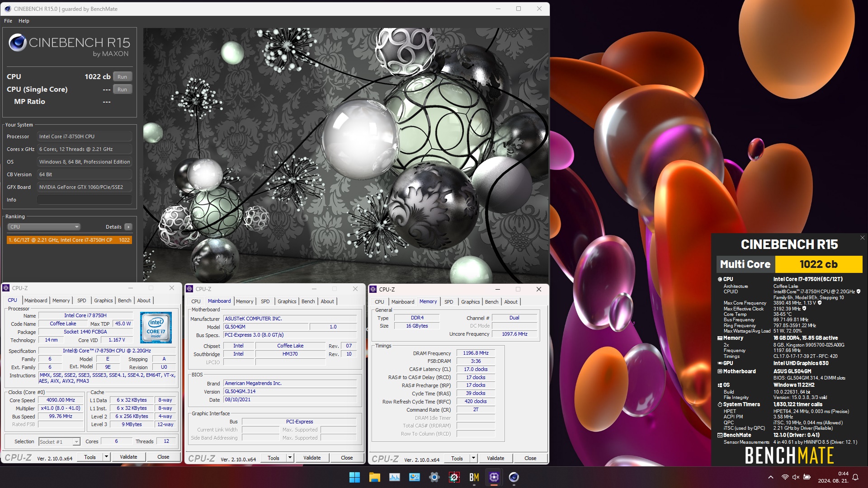This screenshot has height=488, width=868.
Task: Expand Tools dropdown arrow in right CPU-Z
Action: click(x=474, y=458)
